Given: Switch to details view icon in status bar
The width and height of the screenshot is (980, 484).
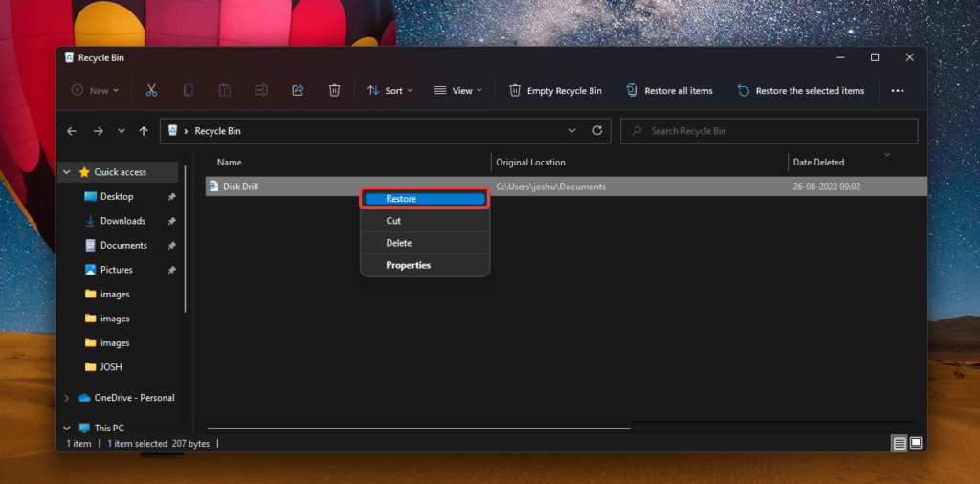Looking at the screenshot, I should [900, 443].
